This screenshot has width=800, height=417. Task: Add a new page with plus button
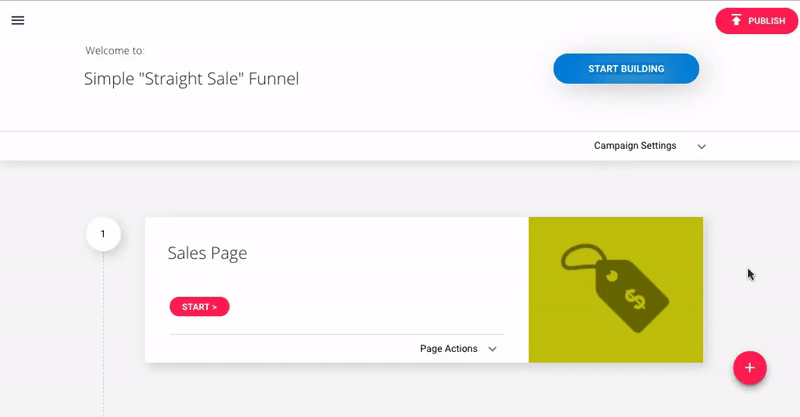click(x=749, y=367)
